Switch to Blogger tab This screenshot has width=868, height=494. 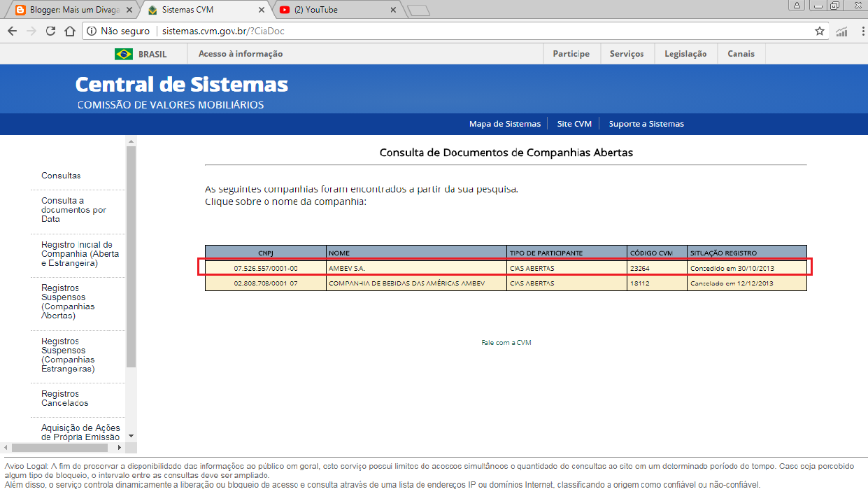[x=73, y=10]
